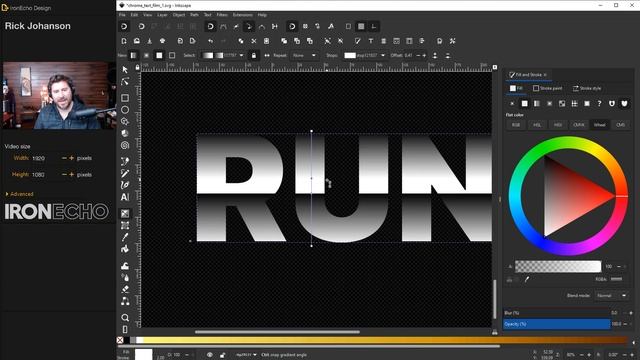The height and width of the screenshot is (360, 640).
Task: Click the Cut scissors icon
Action: 253,41
